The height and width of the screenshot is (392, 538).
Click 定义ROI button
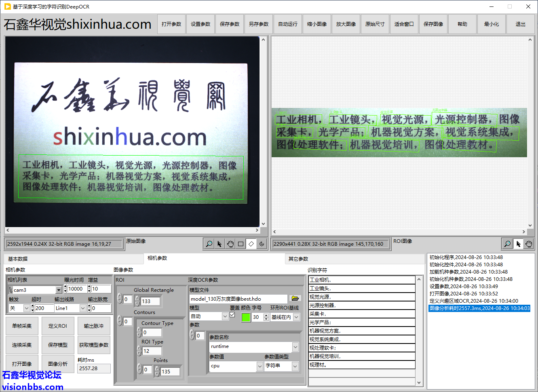58,326
